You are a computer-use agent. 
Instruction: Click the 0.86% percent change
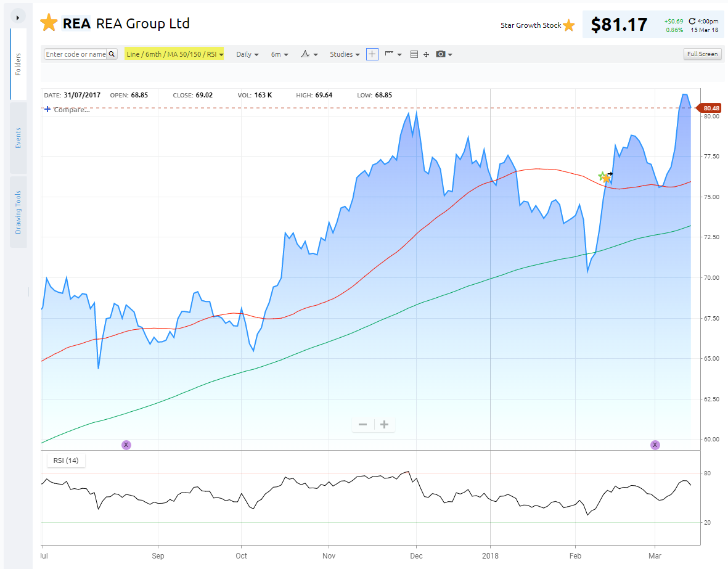coord(674,30)
